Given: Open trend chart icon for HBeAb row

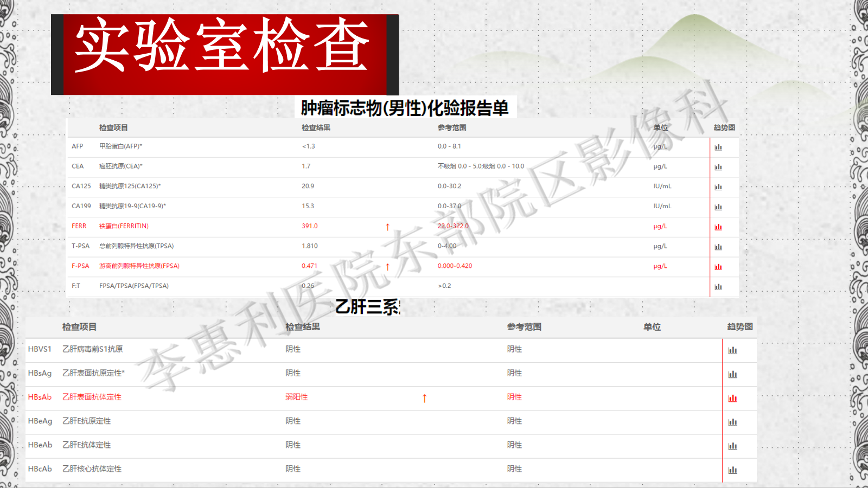Looking at the screenshot, I should 732,446.
